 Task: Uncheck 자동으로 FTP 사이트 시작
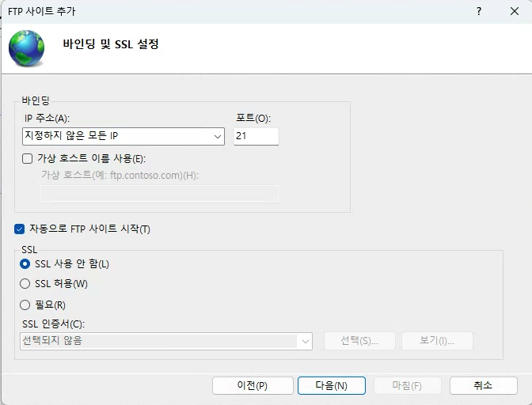pos(19,229)
